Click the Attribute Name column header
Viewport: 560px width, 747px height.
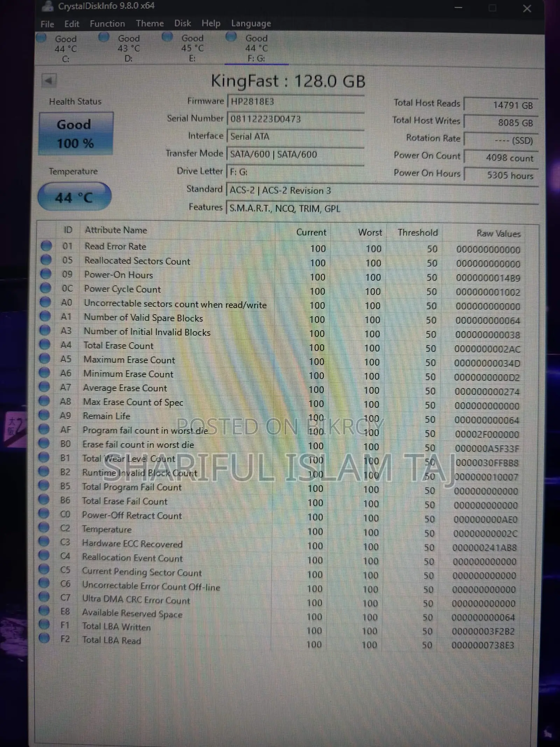tap(116, 230)
